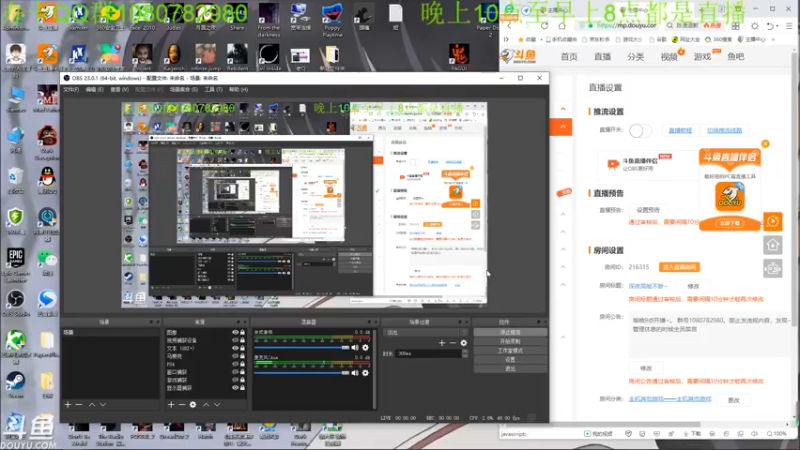
Task: Click the Douyu logo on the web page
Action: pos(518,56)
